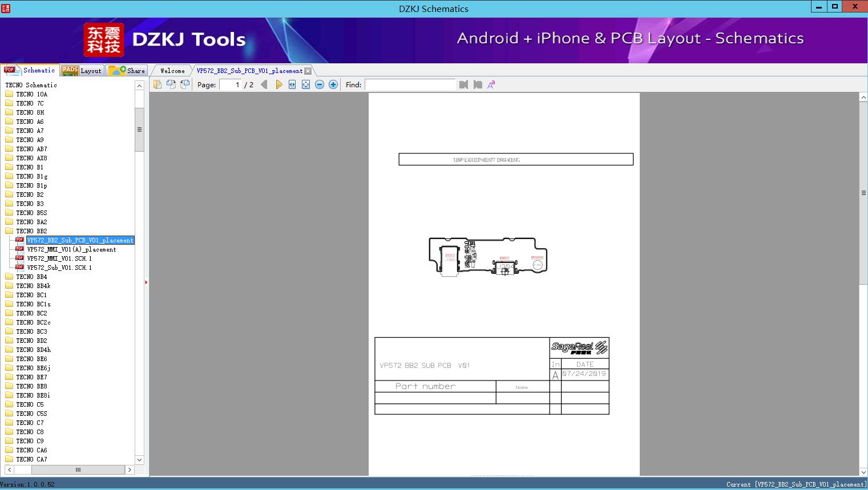Switch to the Layout tab
Screen dimensions: 868x490
tap(82, 71)
